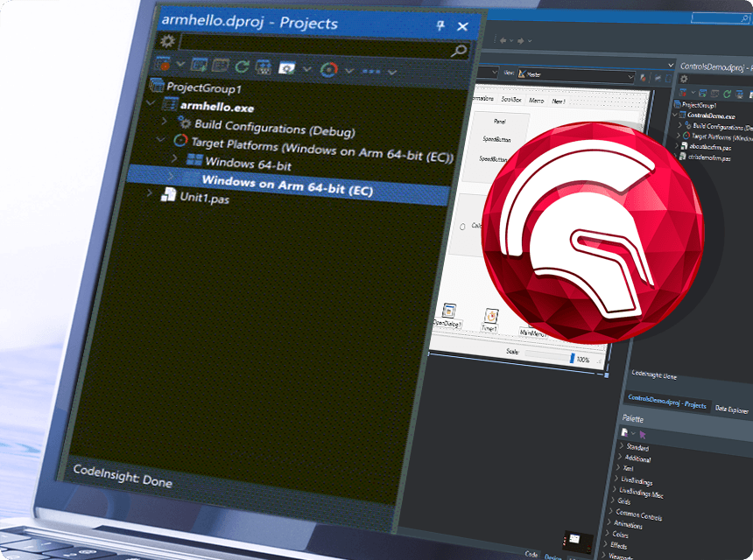The width and height of the screenshot is (753, 560).
Task: Toggle the pin on the Projects window
Action: pyautogui.click(x=440, y=26)
